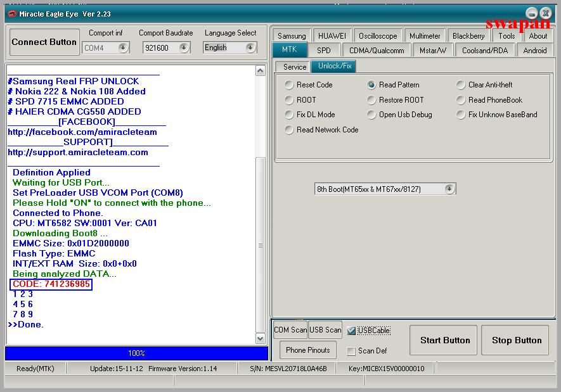Click the Downloading Boot8 log line
The height and width of the screenshot is (392, 561).
[60, 234]
